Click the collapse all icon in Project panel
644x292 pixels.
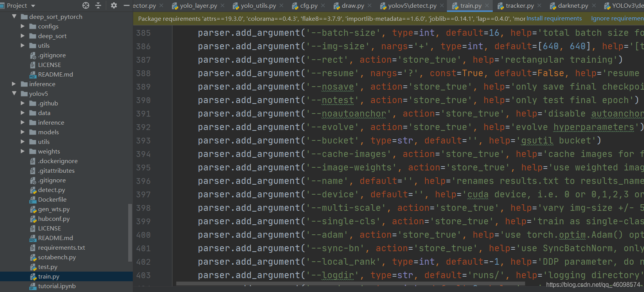[98, 5]
